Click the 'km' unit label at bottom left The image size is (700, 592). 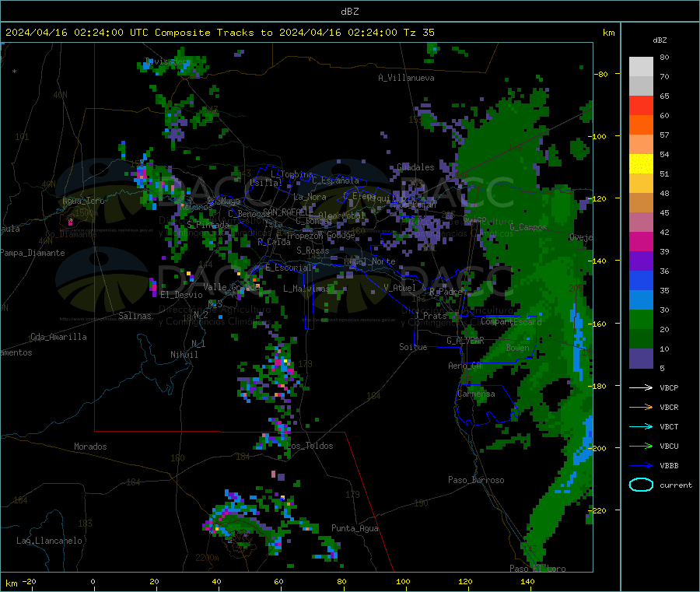pos(12,583)
